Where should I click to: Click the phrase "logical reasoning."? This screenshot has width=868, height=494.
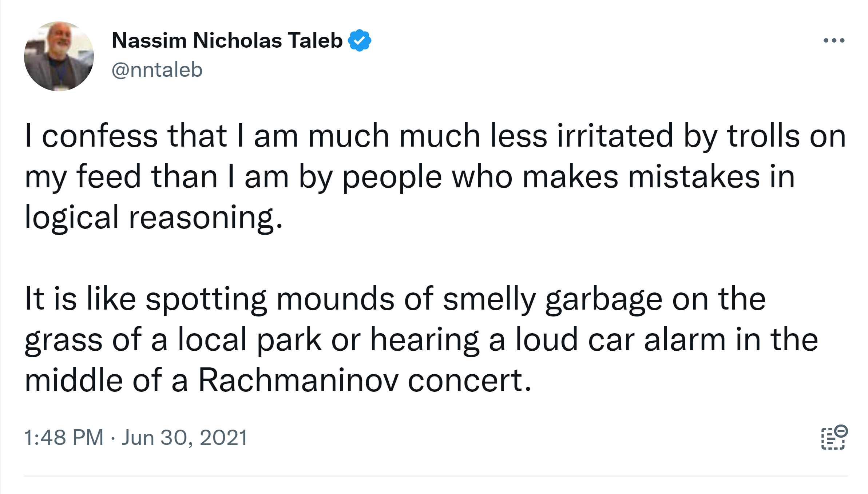[x=154, y=218]
